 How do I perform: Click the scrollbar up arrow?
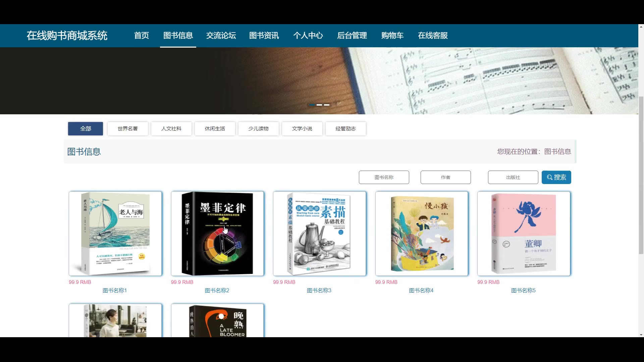641,26
